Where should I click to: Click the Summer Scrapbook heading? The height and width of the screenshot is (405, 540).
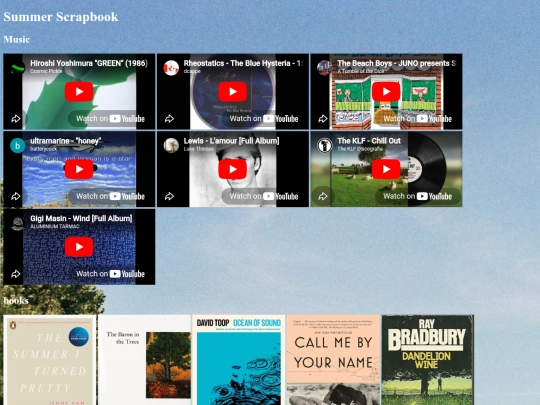click(61, 17)
